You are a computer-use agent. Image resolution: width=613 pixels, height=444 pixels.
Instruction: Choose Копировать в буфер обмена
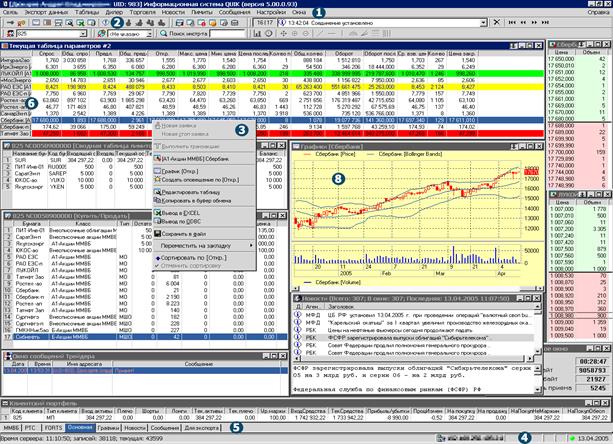coord(204,201)
